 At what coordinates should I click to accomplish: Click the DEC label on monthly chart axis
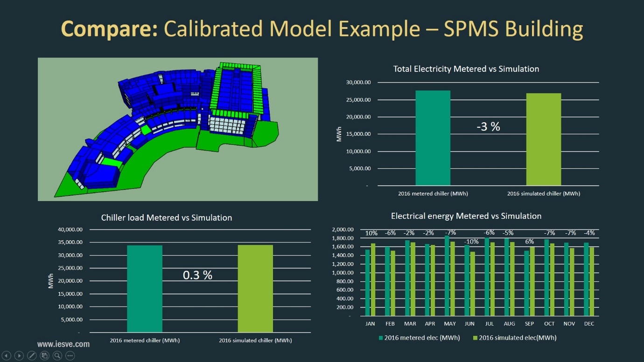(589, 324)
